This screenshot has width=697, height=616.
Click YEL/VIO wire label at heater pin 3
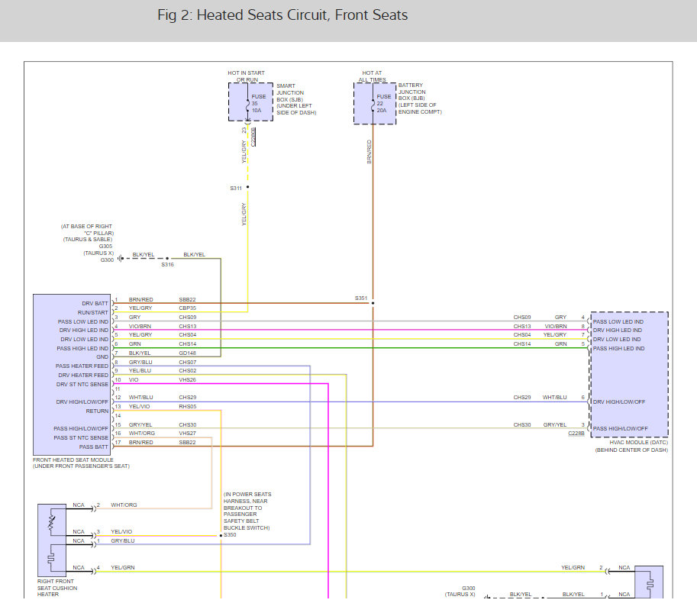121,531
